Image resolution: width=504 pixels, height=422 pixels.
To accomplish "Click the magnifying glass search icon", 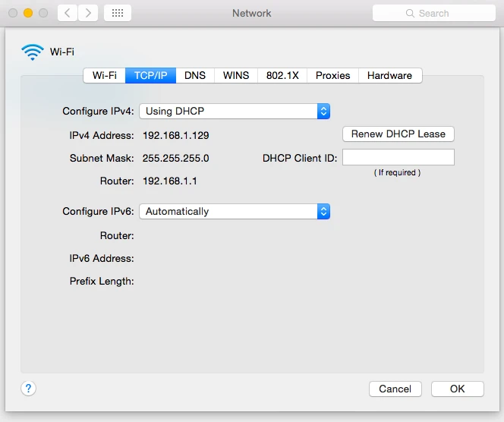I will (x=411, y=14).
